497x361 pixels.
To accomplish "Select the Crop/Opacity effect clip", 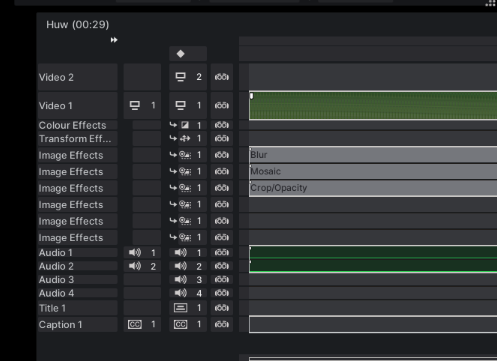I will coord(373,188).
